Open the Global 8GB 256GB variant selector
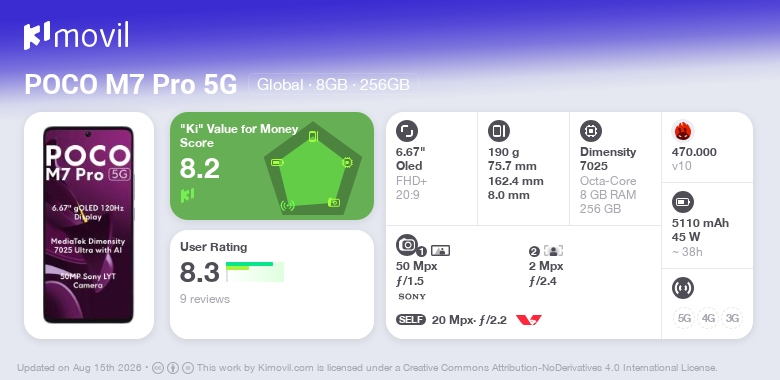 click(333, 85)
